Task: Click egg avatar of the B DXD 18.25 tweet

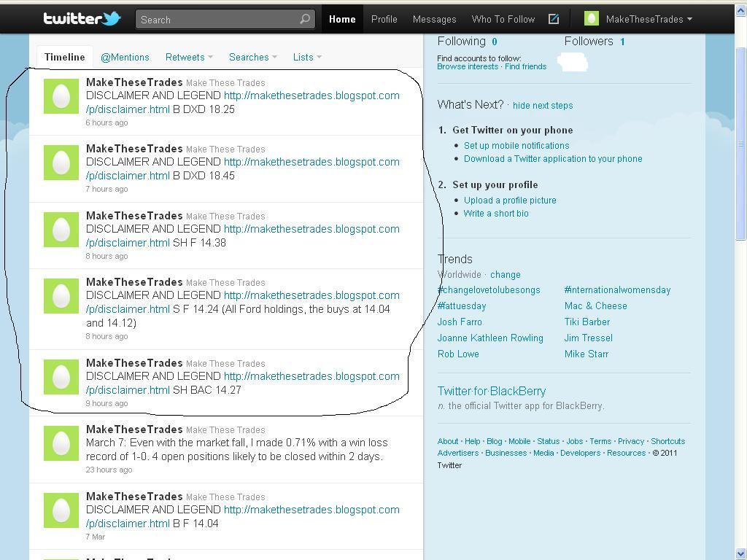Action: (x=61, y=96)
